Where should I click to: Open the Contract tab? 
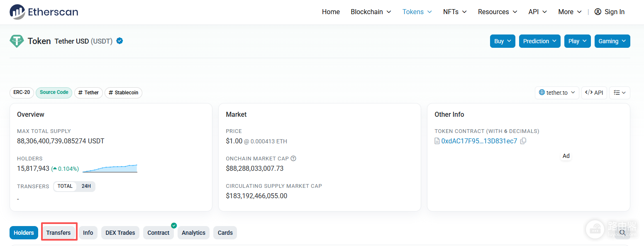(x=159, y=233)
